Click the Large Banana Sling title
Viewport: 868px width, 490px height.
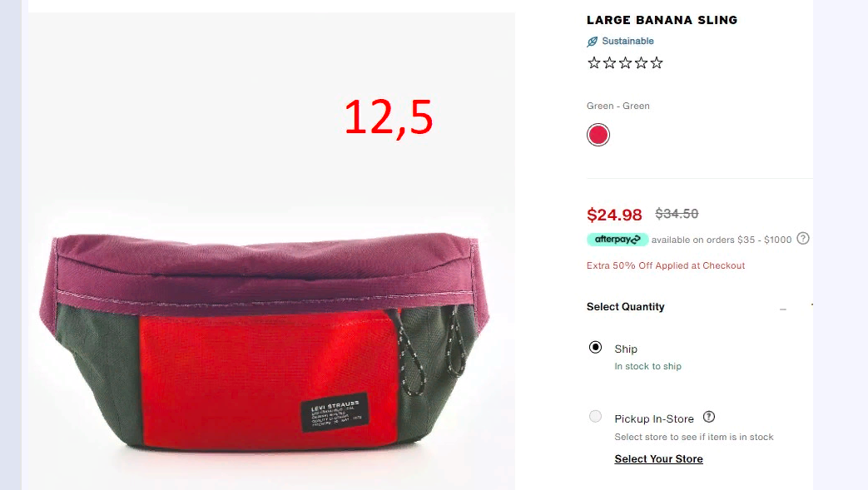tap(662, 20)
